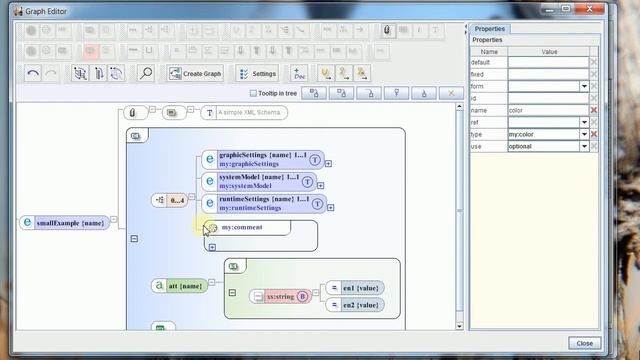640x360 pixels.
Task: Click the third yellow arrow icon
Action: pos(362,73)
